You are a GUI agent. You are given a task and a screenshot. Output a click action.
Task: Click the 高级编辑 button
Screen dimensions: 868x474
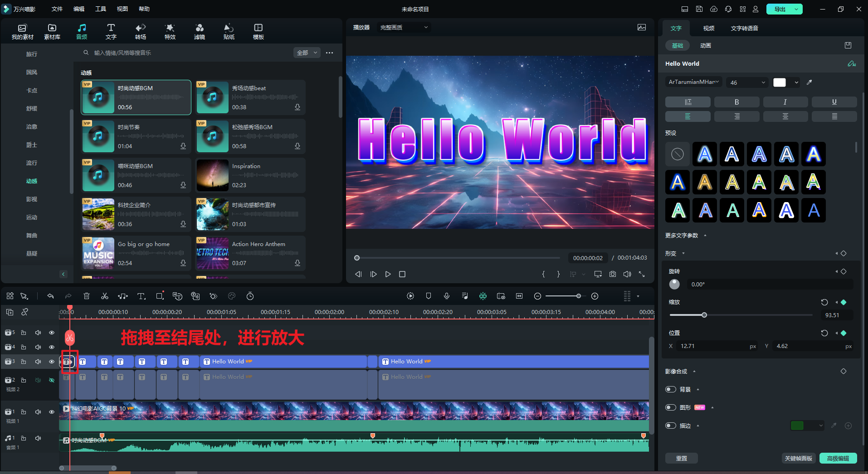pos(838,458)
